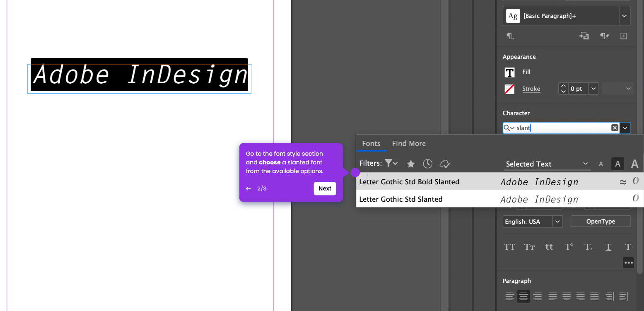Click the properties panel vertical scrollbar
This screenshot has height=311, width=644.
tap(640, 137)
